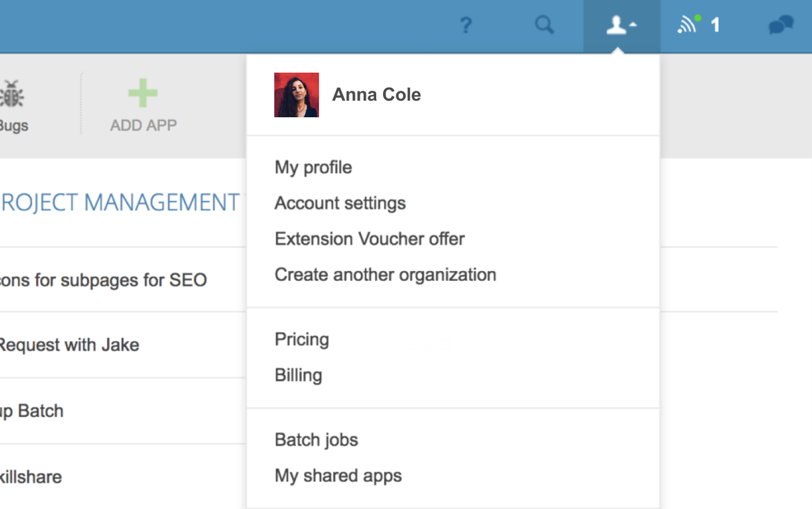Click the Anna Cole name
The width and height of the screenshot is (812, 509).
pos(376,95)
